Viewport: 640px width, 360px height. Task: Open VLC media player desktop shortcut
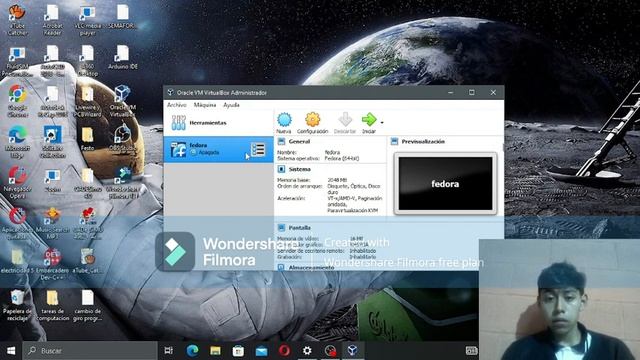tap(87, 20)
